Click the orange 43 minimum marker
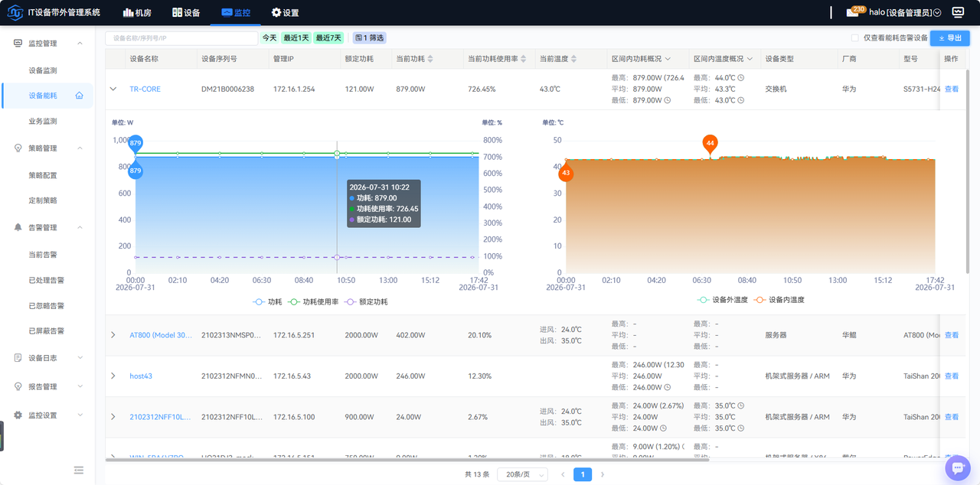Viewport: 980px width, 485px height. pyautogui.click(x=566, y=174)
